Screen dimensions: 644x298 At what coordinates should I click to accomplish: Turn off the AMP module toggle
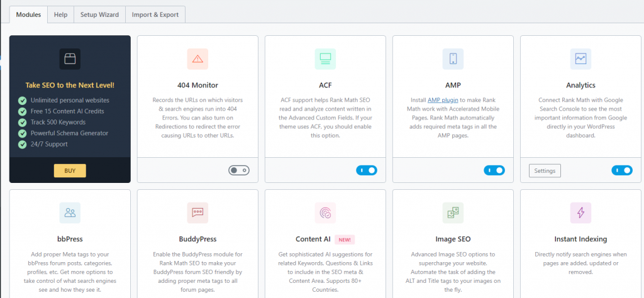494,170
